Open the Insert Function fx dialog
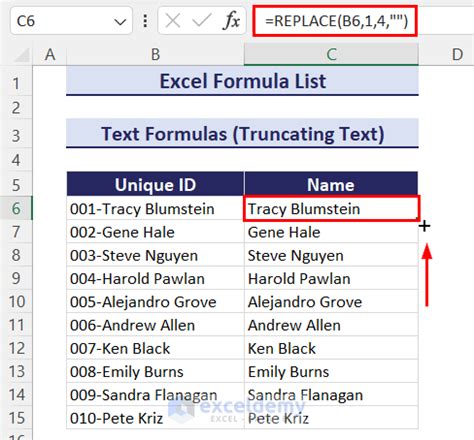This screenshot has width=474, height=440. pos(231,21)
